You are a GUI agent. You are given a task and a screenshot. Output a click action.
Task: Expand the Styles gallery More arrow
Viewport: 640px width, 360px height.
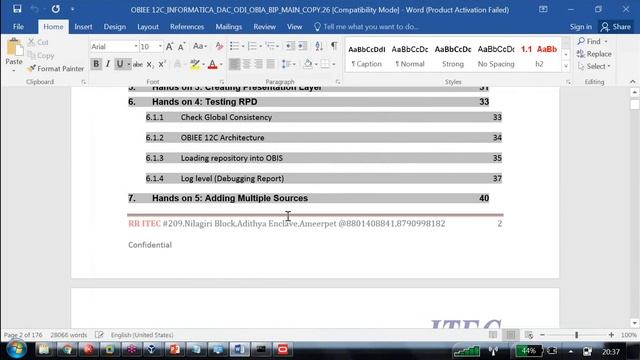566,66
